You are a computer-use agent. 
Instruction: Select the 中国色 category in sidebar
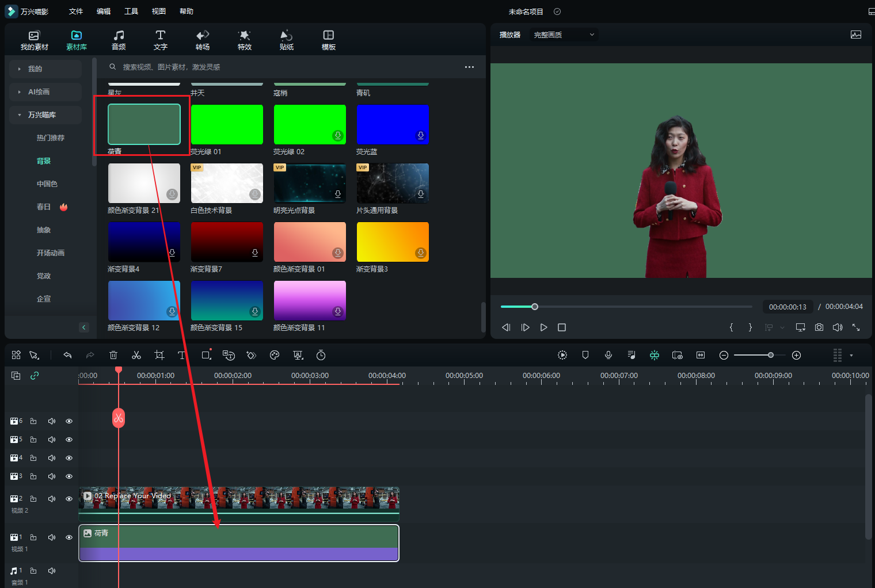[47, 184]
